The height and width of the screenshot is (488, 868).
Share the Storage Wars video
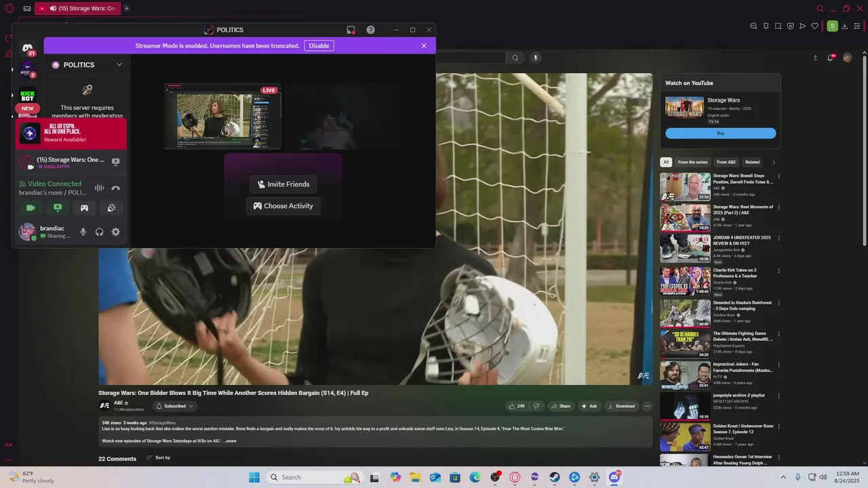561,406
